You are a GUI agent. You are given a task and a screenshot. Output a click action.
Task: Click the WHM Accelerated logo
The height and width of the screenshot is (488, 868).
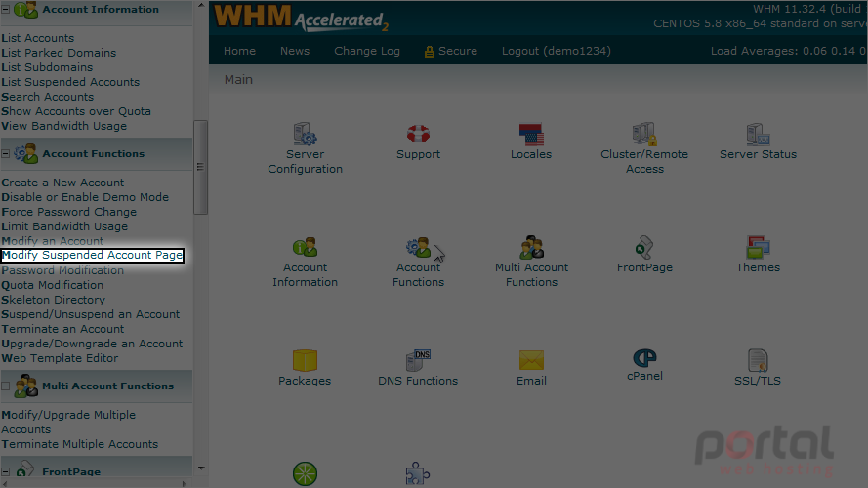pyautogui.click(x=301, y=18)
